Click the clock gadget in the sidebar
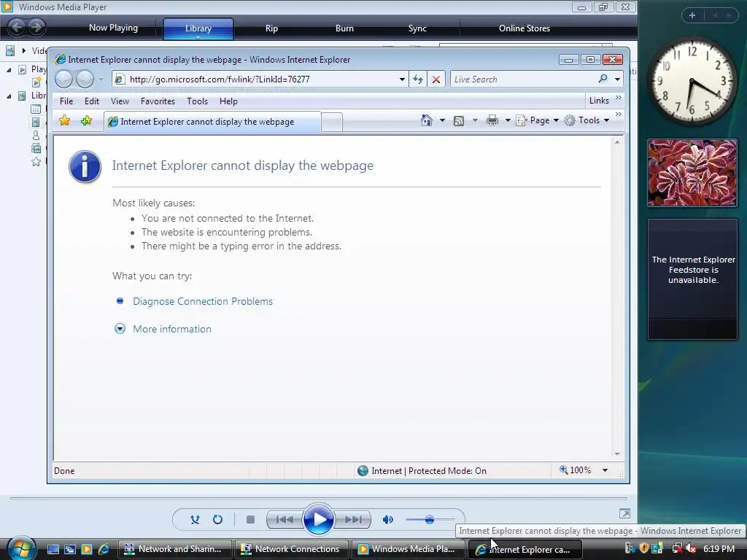The width and height of the screenshot is (747, 560). pos(692,82)
